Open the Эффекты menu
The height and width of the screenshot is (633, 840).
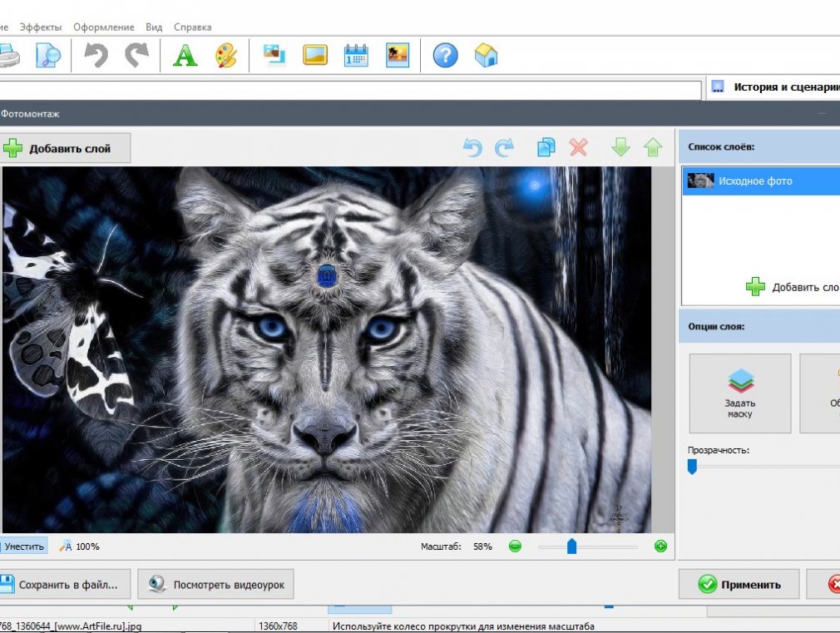pos(41,27)
